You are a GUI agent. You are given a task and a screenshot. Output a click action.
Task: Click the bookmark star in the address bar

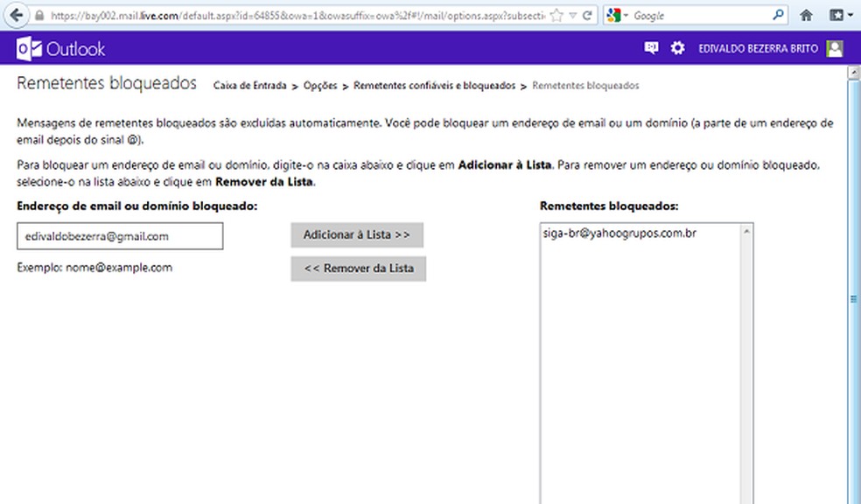[x=557, y=15]
